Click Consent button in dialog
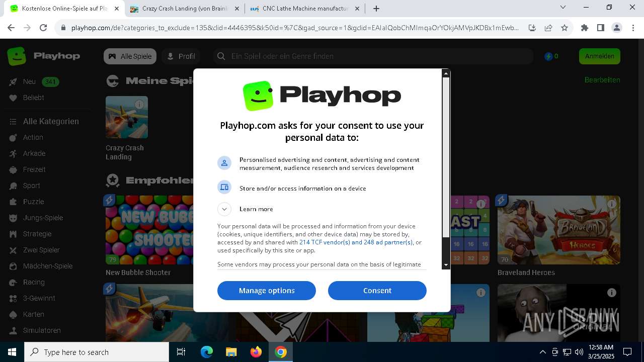The width and height of the screenshot is (644, 362). pos(377,291)
